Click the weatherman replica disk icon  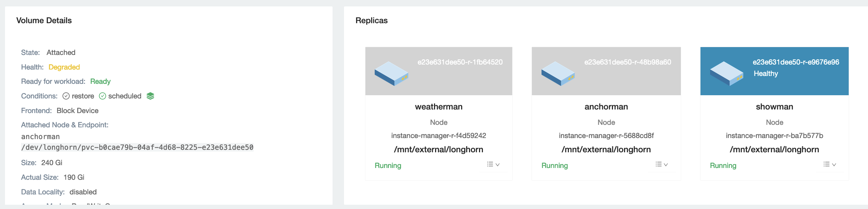click(x=391, y=73)
